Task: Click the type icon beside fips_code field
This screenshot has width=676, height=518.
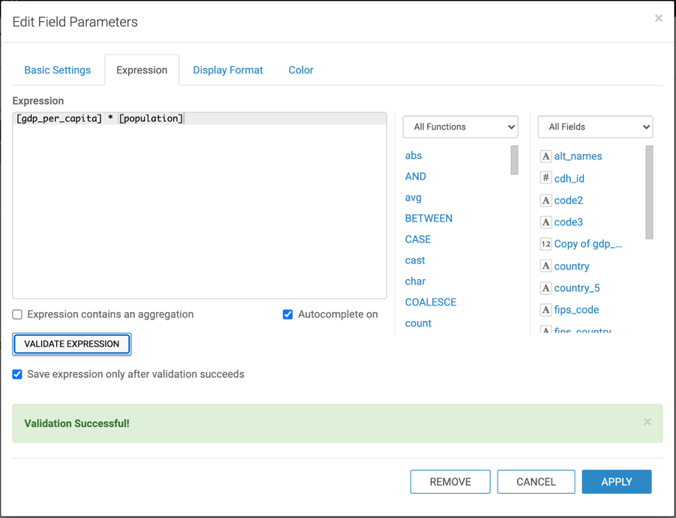Action: [x=545, y=310]
